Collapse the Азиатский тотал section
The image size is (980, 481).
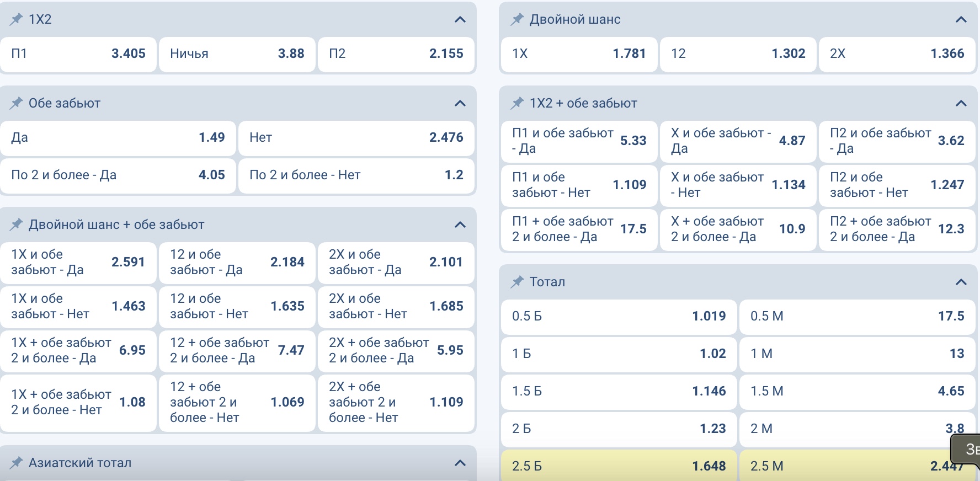pos(460,463)
